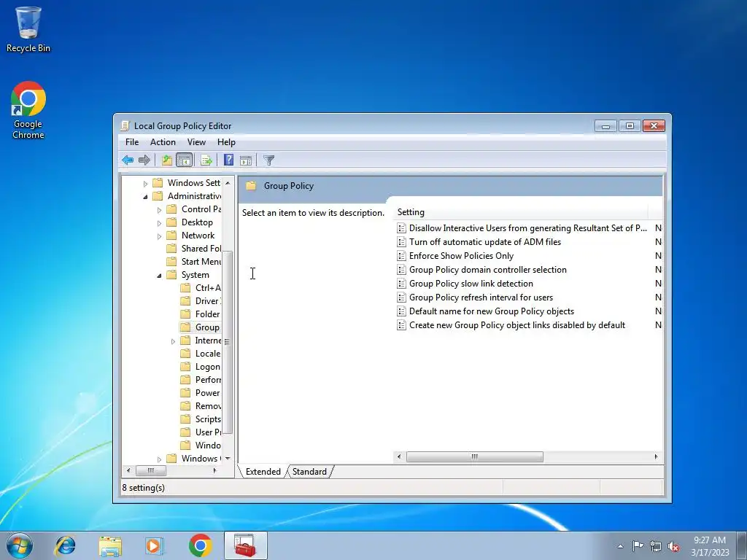Click the toolbox MMC taskbar icon

245,545
